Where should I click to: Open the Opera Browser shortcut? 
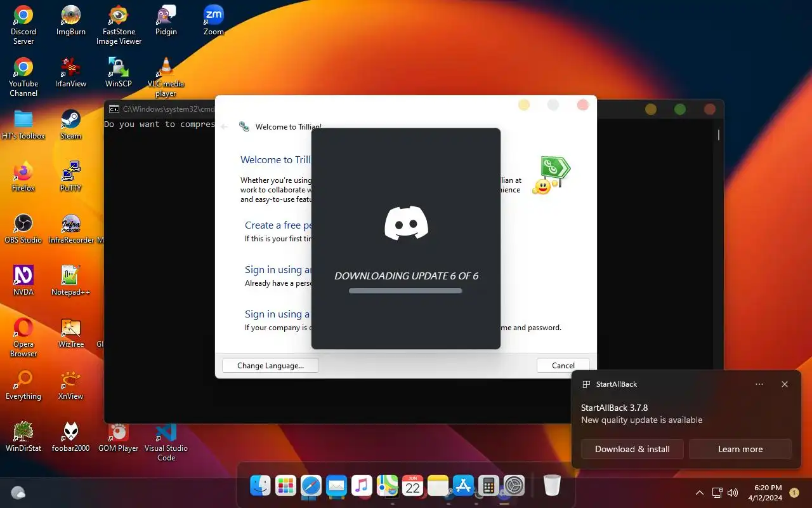coord(23,338)
